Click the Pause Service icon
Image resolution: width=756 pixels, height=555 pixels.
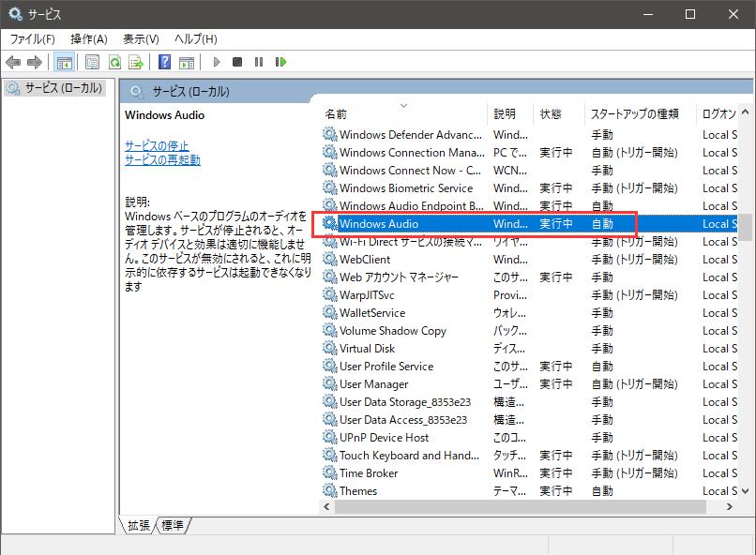pos(259,62)
